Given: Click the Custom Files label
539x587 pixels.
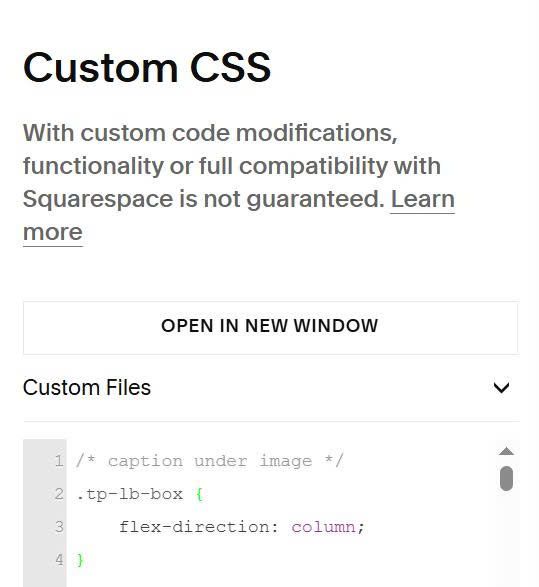Looking at the screenshot, I should point(87,387).
